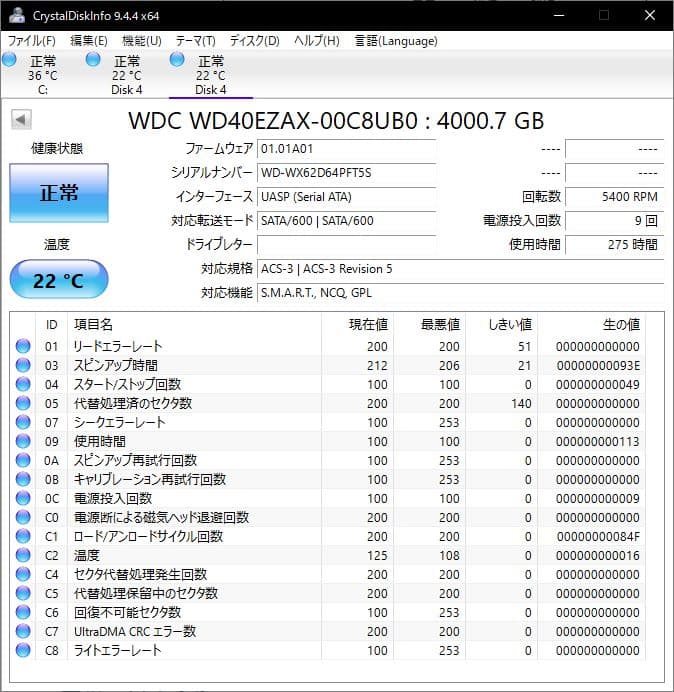Click status orb of row 04 スタート/ストップ回数
The height and width of the screenshot is (692, 674).
[x=23, y=384]
